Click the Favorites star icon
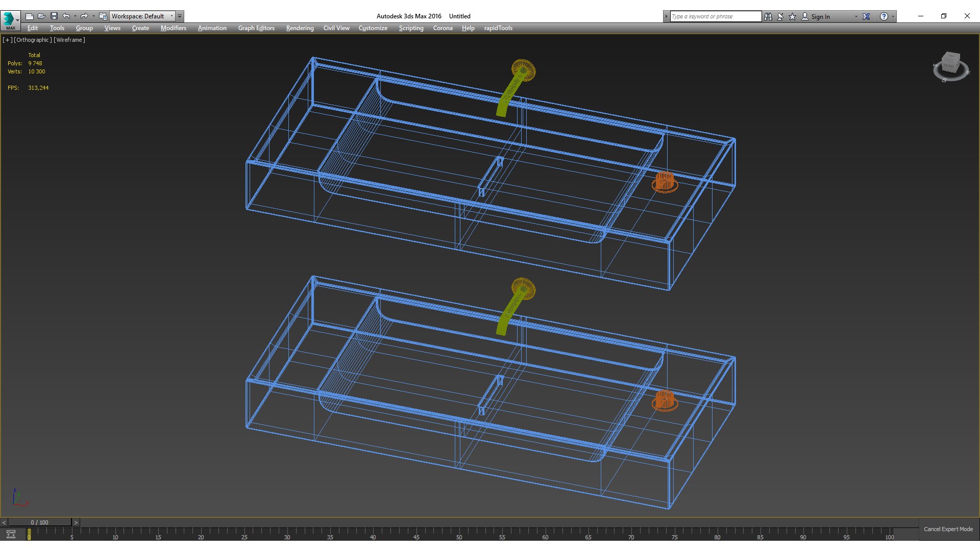Image resolution: width=980 pixels, height=551 pixels. pyautogui.click(x=793, y=16)
